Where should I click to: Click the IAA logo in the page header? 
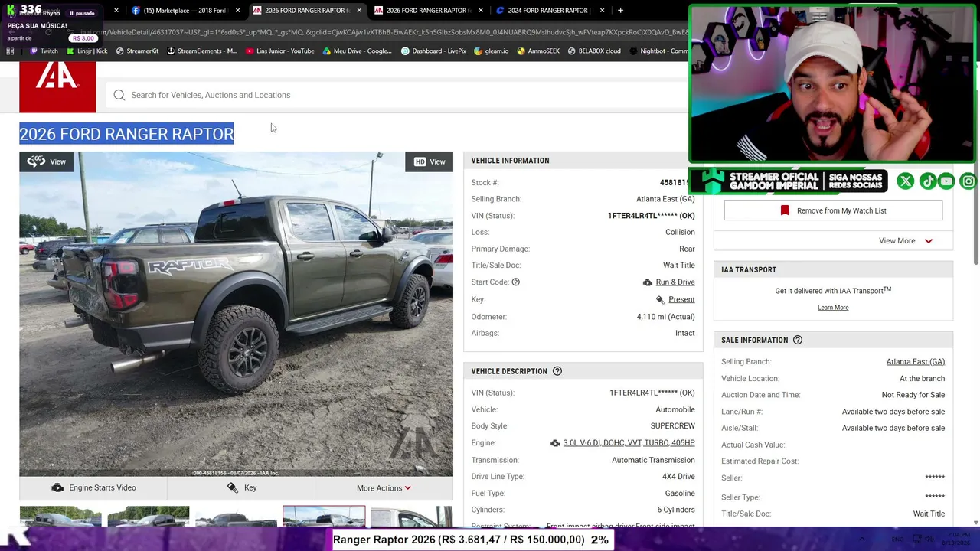pos(57,87)
